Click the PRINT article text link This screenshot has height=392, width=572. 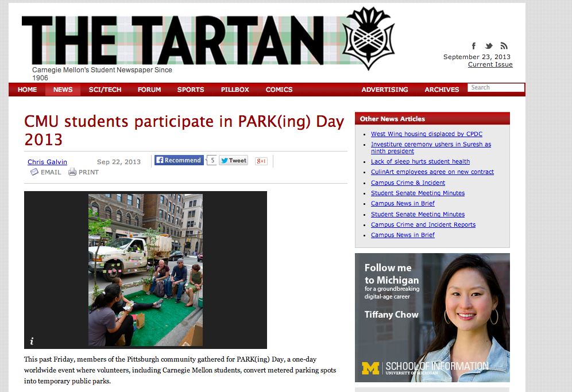[x=88, y=172]
